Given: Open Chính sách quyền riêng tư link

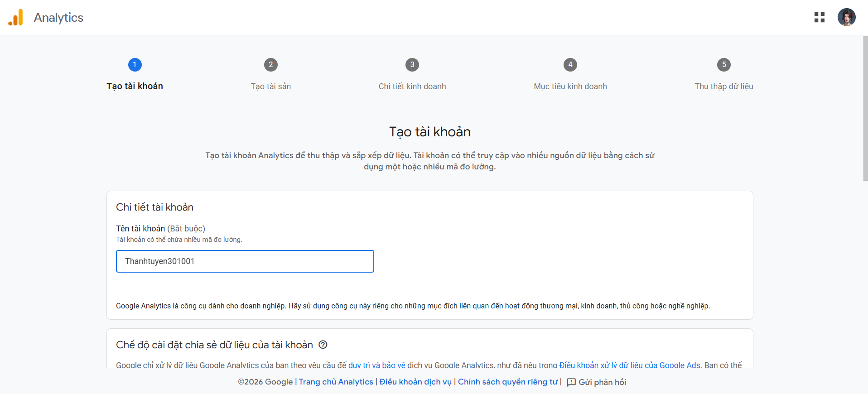Looking at the screenshot, I should pyautogui.click(x=507, y=382).
